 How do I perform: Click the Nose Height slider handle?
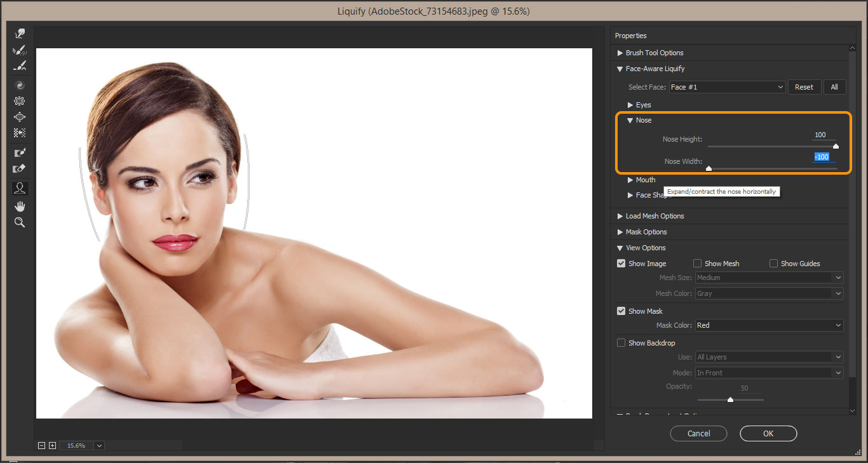point(836,146)
